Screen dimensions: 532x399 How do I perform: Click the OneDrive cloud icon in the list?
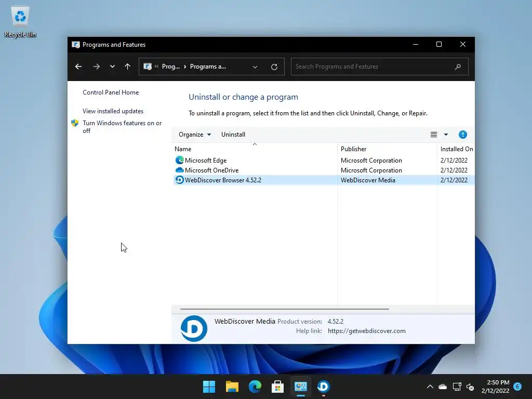point(179,170)
